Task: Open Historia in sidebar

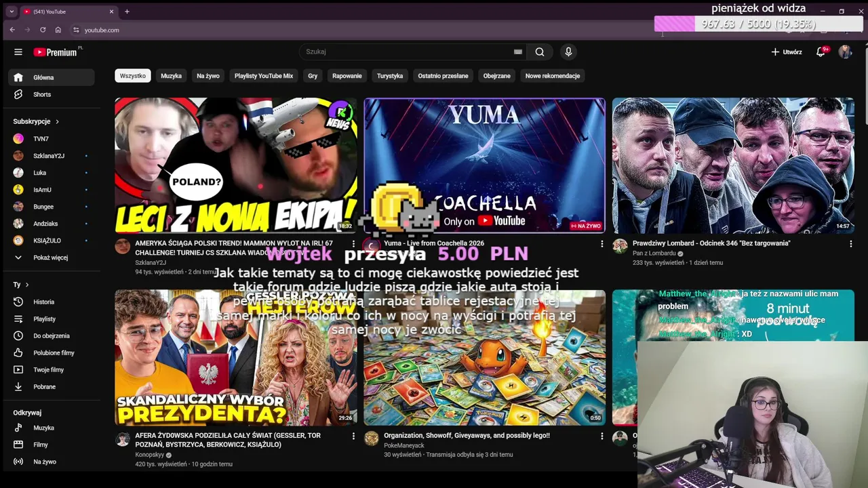Action: coord(52,302)
